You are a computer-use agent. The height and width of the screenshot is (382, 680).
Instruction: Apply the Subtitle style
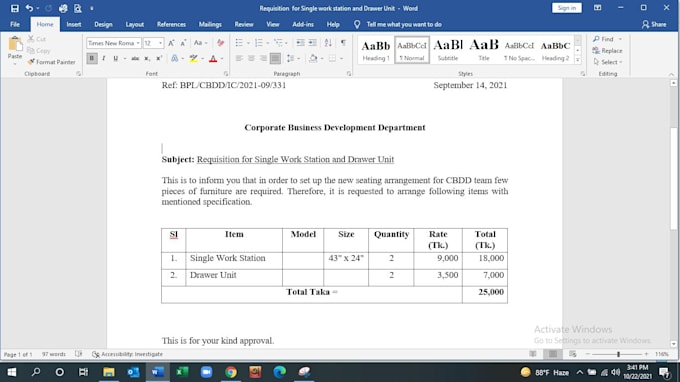(448, 50)
